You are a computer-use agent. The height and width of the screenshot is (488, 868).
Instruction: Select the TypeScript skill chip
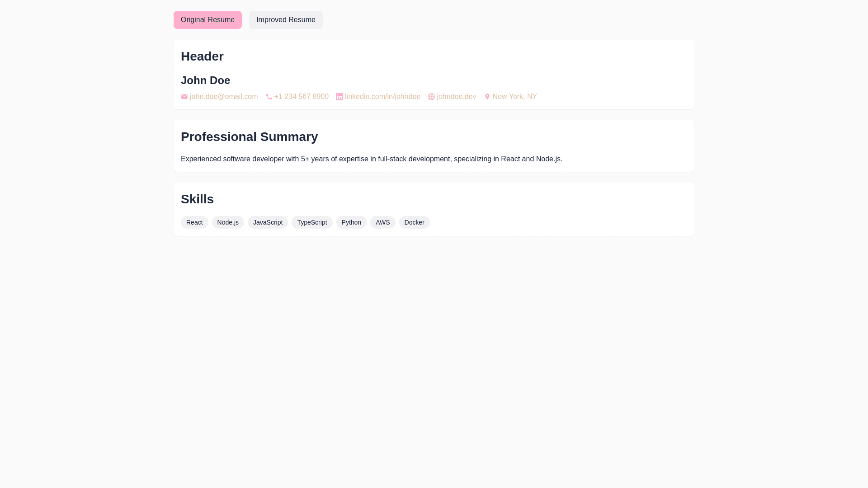pyautogui.click(x=312, y=222)
